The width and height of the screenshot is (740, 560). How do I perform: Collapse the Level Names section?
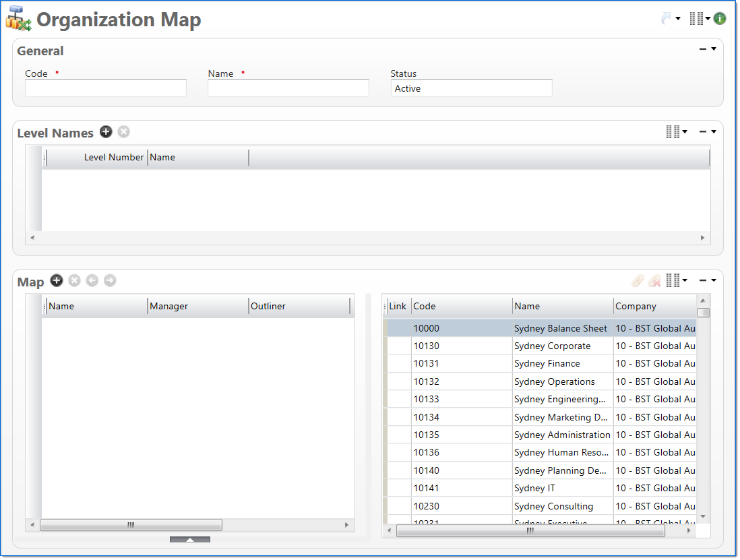(703, 132)
